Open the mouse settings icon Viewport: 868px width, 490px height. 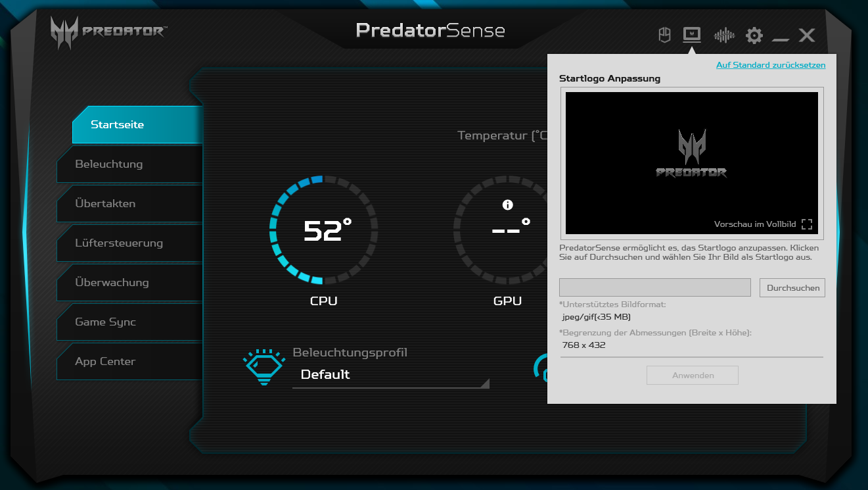(664, 35)
